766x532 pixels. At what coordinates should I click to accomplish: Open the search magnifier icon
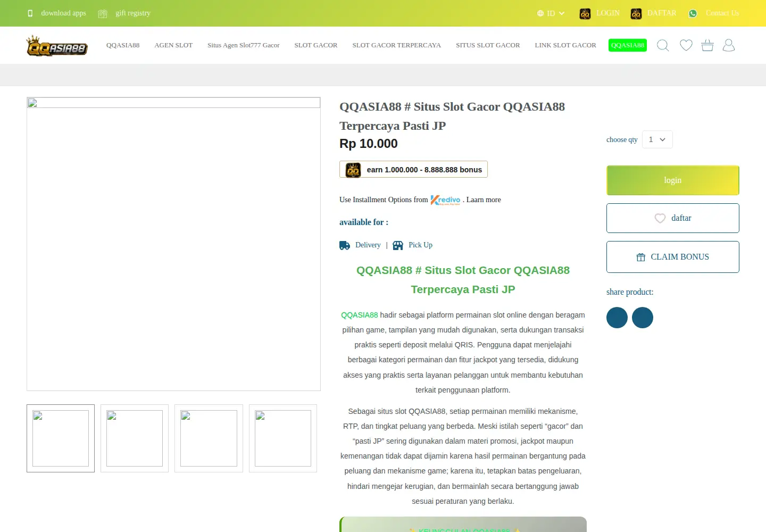coord(663,45)
